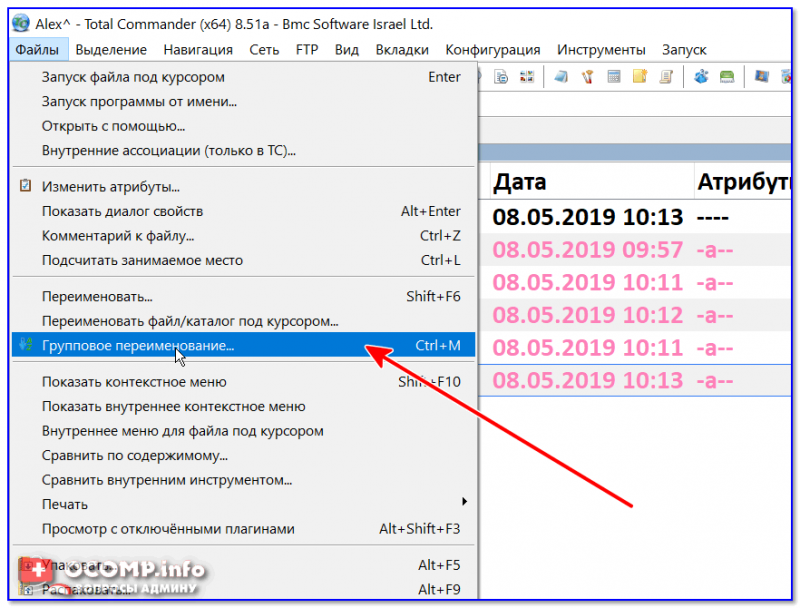Click the new folder toolbar icon

tap(640, 77)
